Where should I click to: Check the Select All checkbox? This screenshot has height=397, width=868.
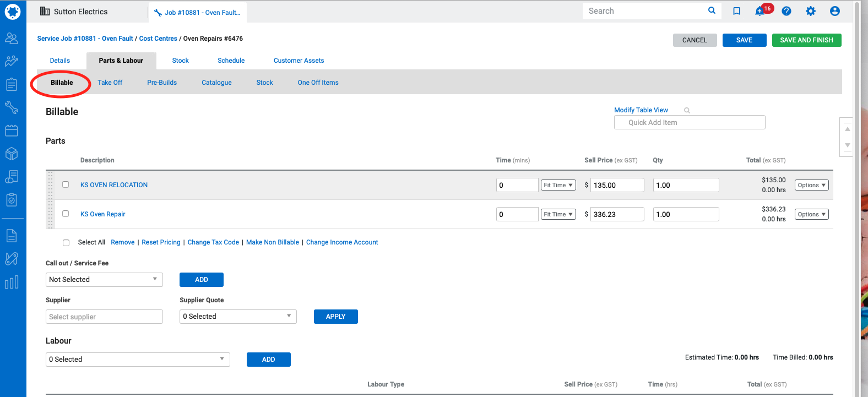66,242
